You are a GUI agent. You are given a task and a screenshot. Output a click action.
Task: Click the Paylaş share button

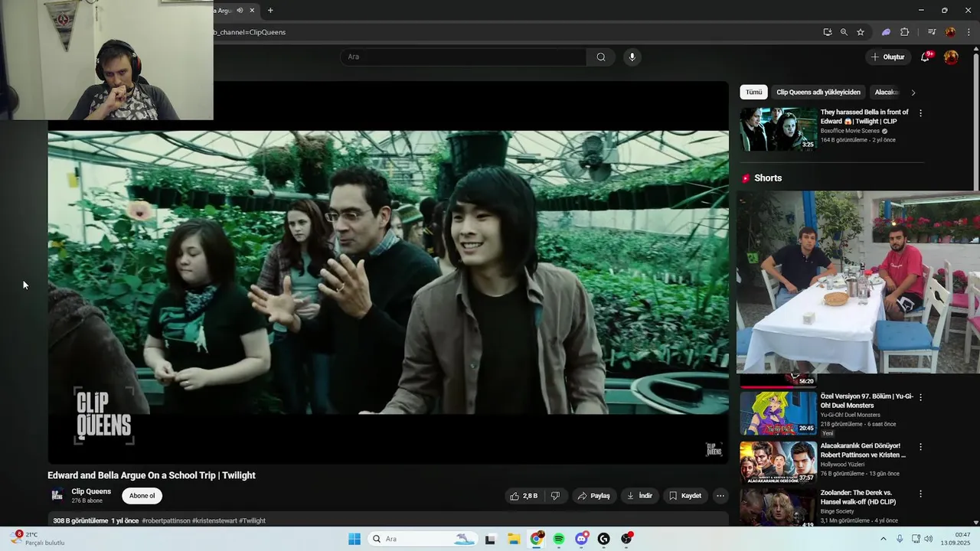(594, 496)
